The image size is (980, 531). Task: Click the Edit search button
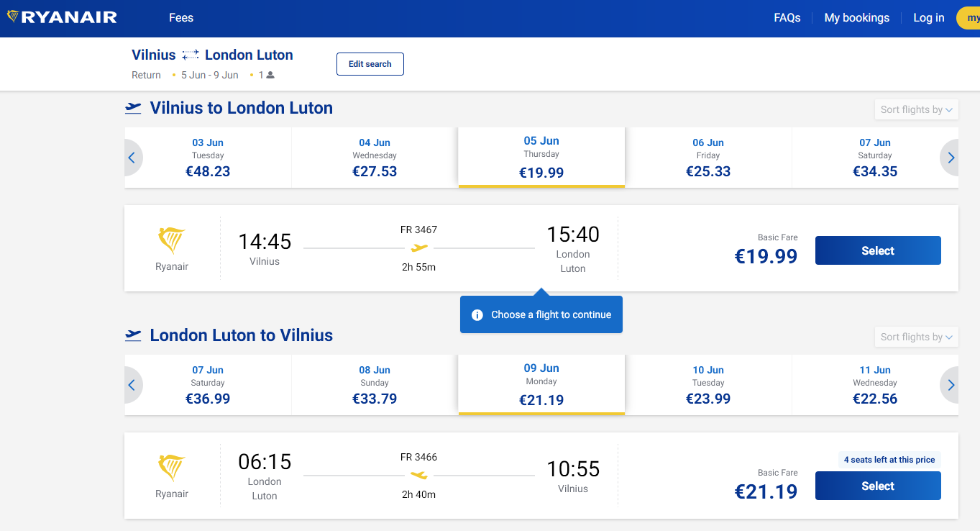tap(370, 64)
